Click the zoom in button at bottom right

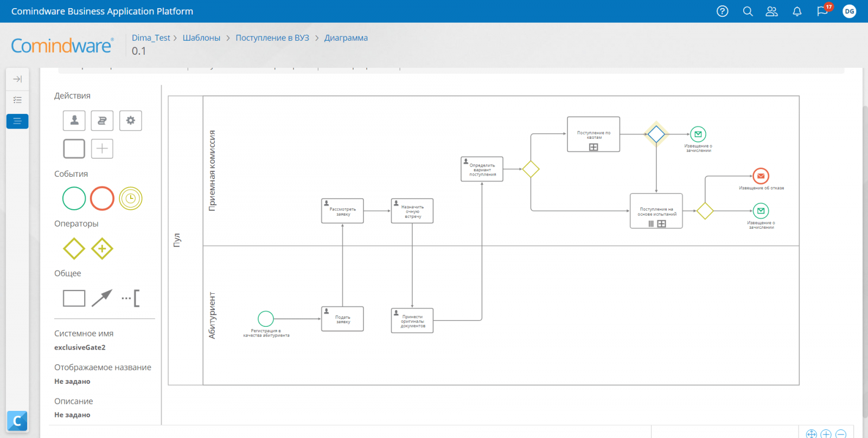(x=826, y=434)
